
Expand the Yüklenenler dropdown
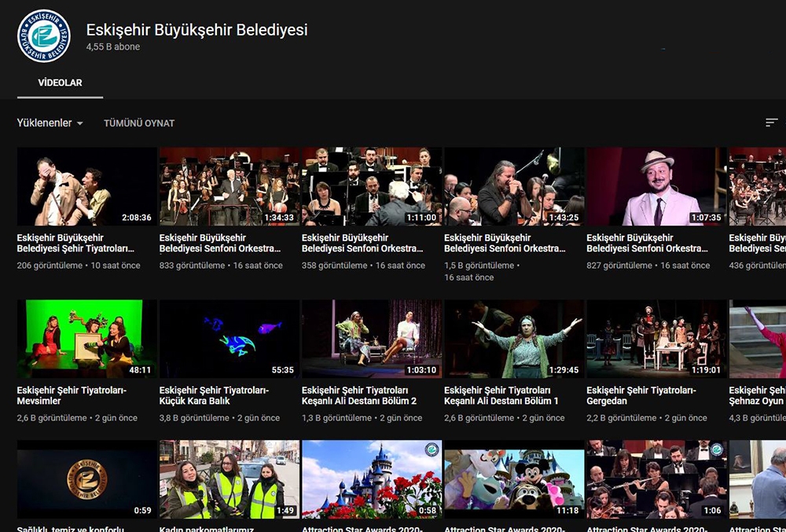point(50,123)
